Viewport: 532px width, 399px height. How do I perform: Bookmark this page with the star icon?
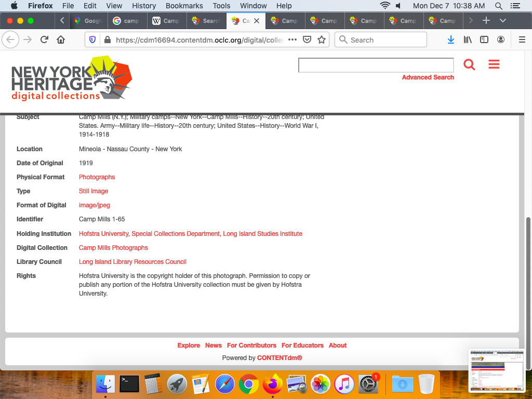[322, 40]
